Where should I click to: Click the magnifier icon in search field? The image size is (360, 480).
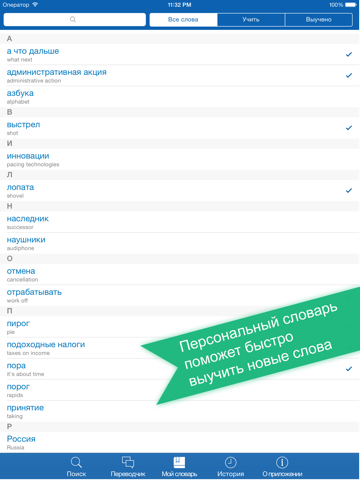[x=73, y=19]
